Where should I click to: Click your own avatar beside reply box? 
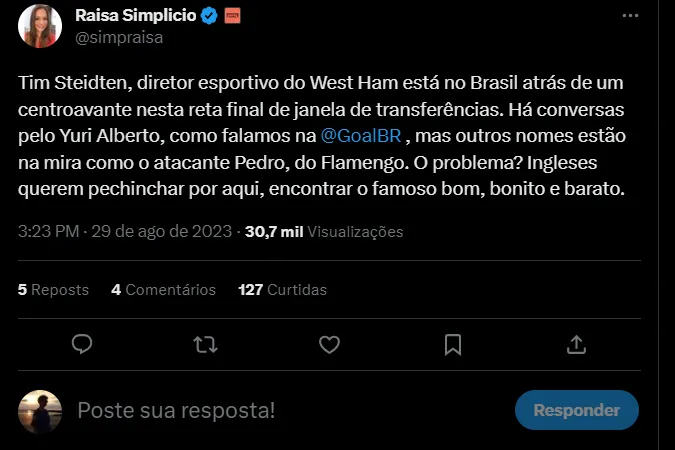pos(42,410)
